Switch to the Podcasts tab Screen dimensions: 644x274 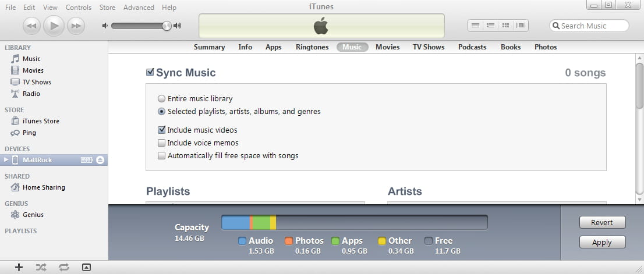472,47
